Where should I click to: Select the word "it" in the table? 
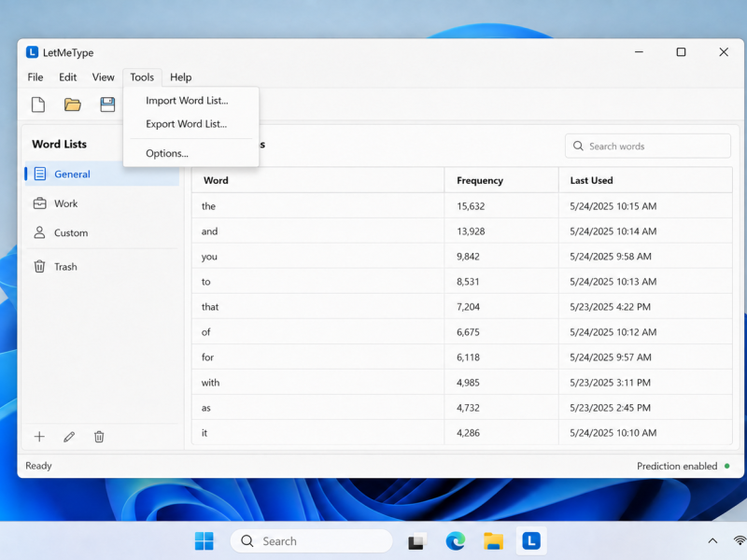click(x=204, y=433)
